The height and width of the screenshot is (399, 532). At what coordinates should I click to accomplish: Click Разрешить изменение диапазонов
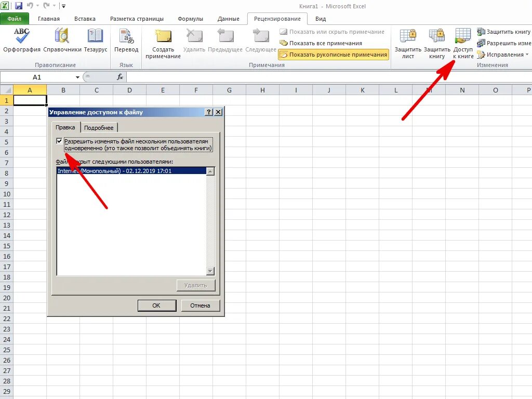coord(504,43)
